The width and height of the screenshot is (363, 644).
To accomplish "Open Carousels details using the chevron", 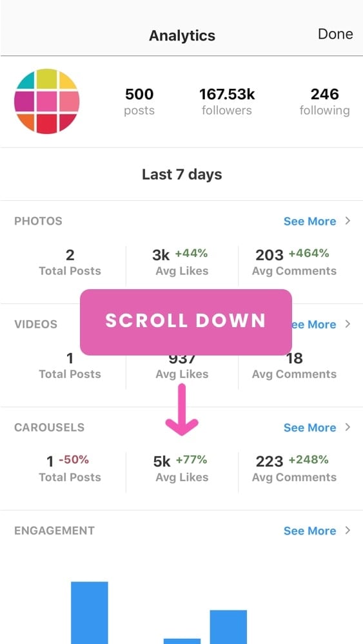I will click(348, 427).
